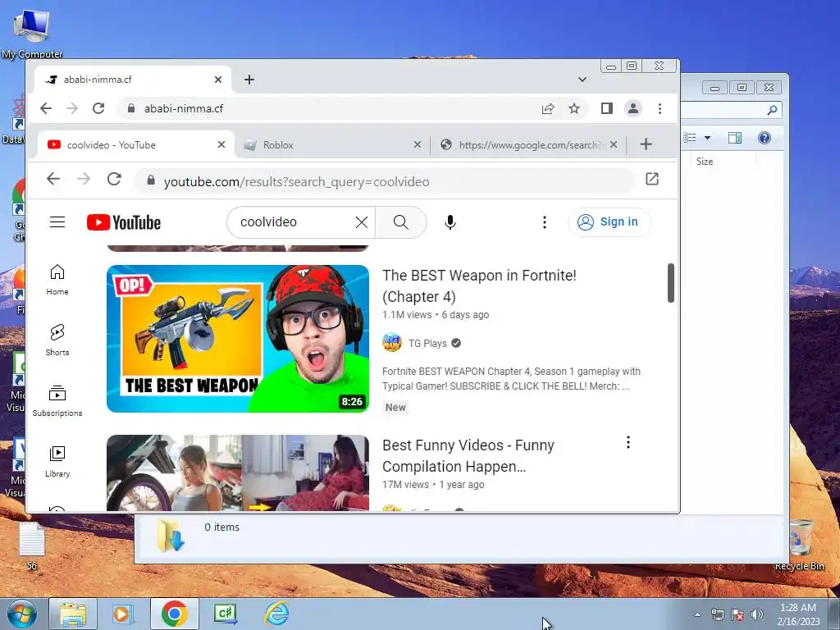Open Windows Explorer from the taskbar

click(x=73, y=614)
